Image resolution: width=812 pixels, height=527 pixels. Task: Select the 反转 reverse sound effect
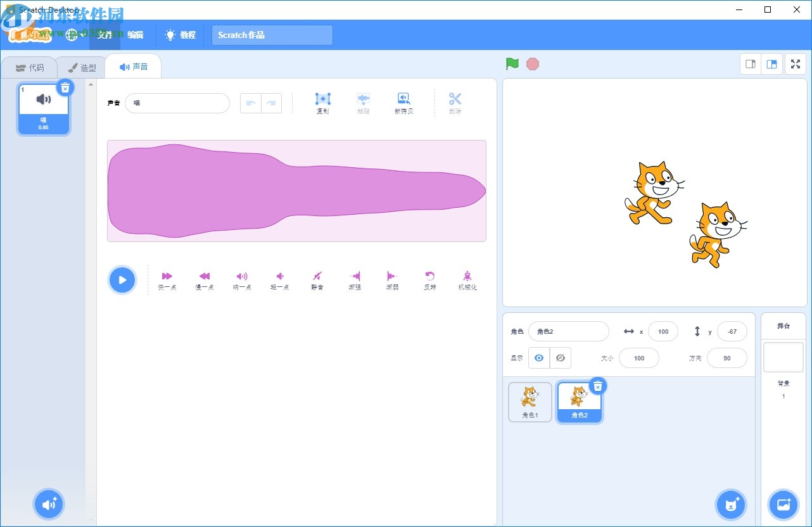click(x=429, y=279)
